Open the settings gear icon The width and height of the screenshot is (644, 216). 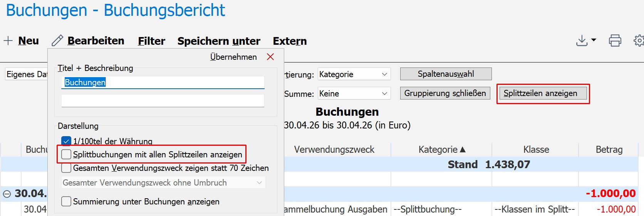639,40
